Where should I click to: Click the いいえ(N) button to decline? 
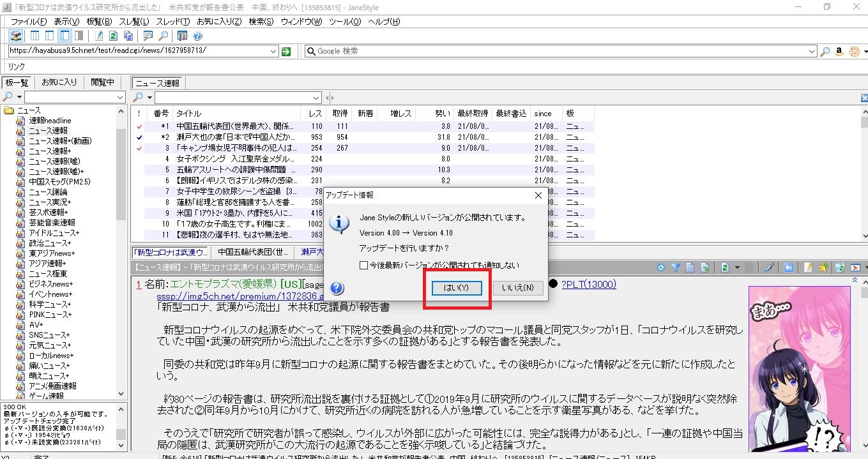pyautogui.click(x=517, y=288)
